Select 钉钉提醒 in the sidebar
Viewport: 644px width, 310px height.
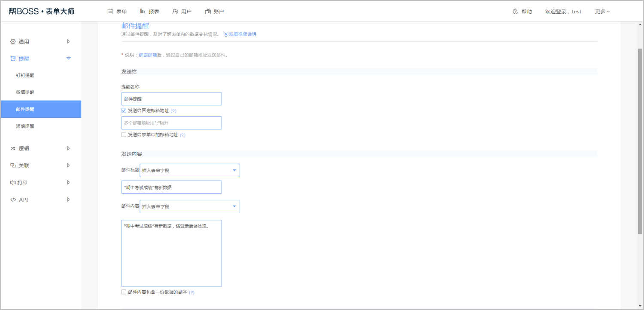25,75
